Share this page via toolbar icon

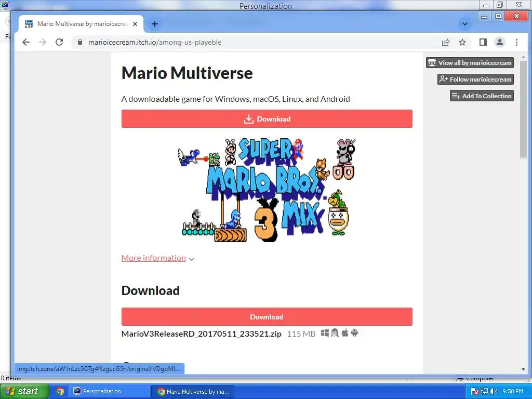(x=445, y=42)
